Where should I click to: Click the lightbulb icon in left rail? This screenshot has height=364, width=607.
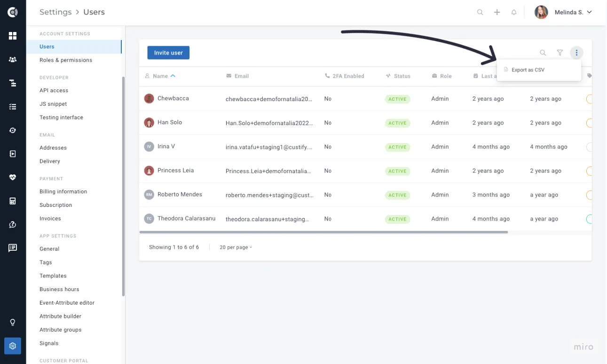click(x=13, y=322)
